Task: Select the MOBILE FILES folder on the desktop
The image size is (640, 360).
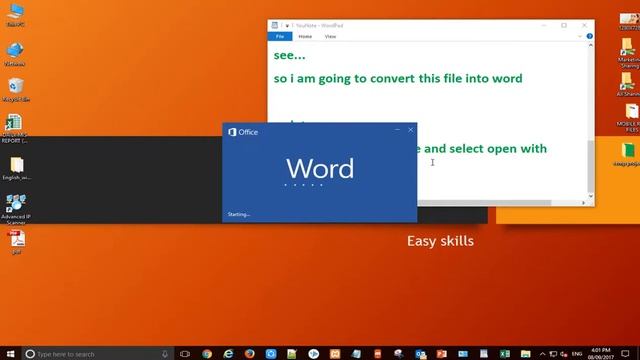Action: tap(629, 118)
